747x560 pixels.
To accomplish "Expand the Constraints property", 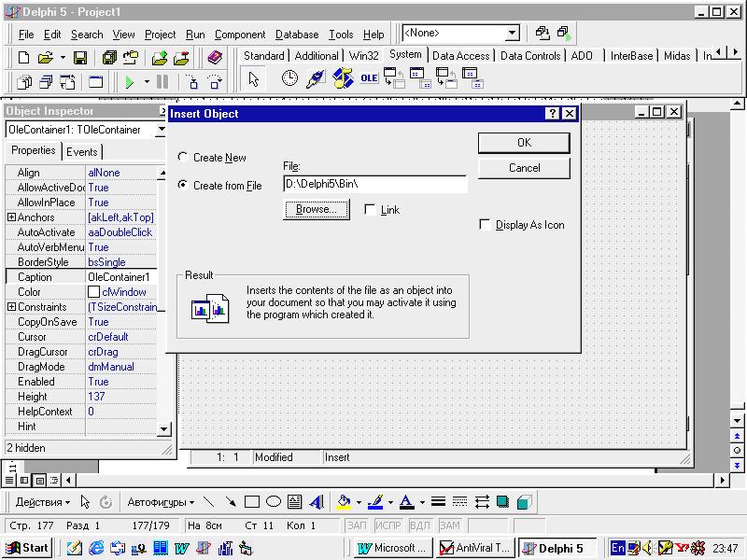I will click(x=11, y=307).
